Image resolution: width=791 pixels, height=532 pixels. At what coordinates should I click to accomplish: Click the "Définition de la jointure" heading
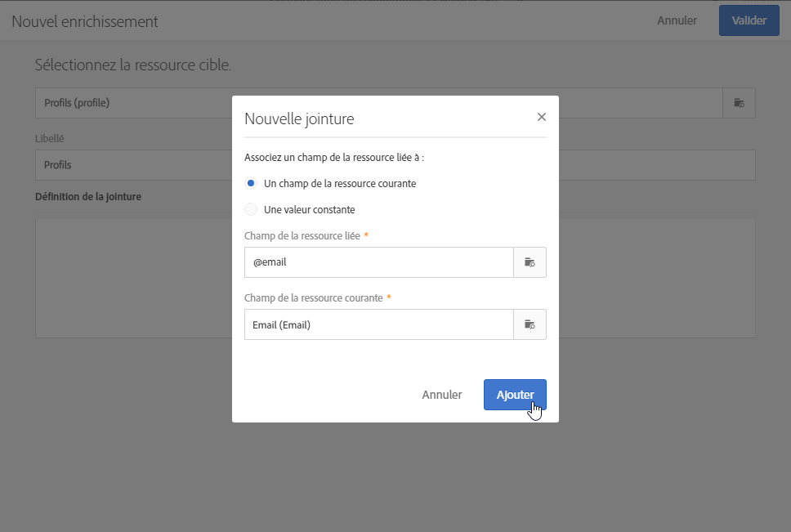(88, 197)
